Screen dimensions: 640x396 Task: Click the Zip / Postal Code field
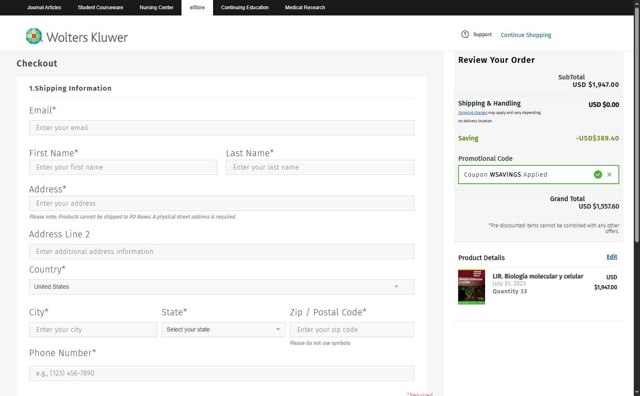pos(352,329)
